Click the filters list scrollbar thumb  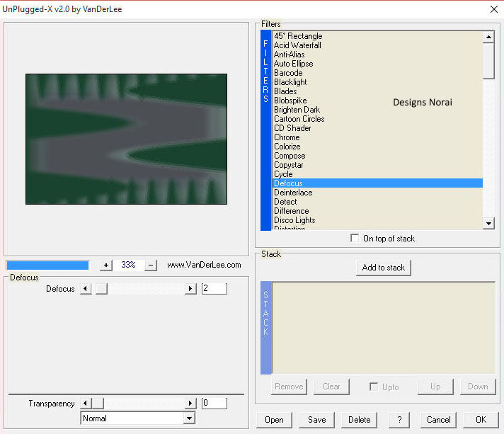click(x=488, y=61)
